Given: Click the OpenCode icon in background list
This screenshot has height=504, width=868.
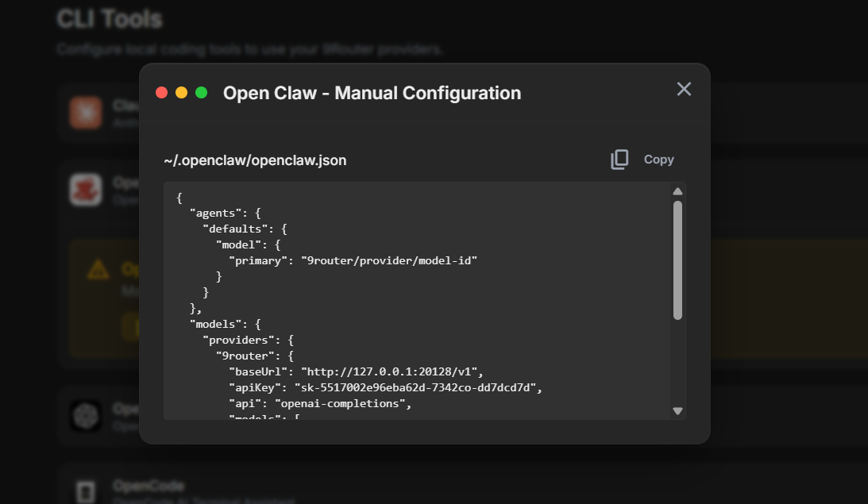Looking at the screenshot, I should click(86, 491).
